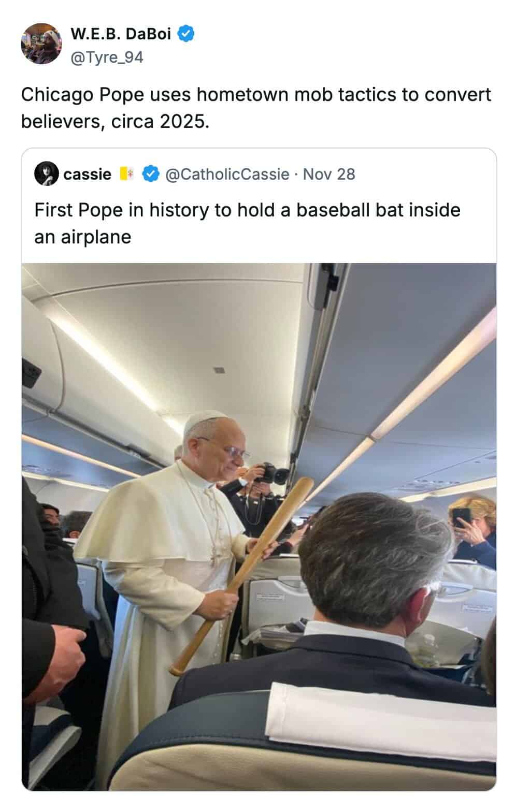
Task: Click the cassie display name
Action: (x=87, y=174)
